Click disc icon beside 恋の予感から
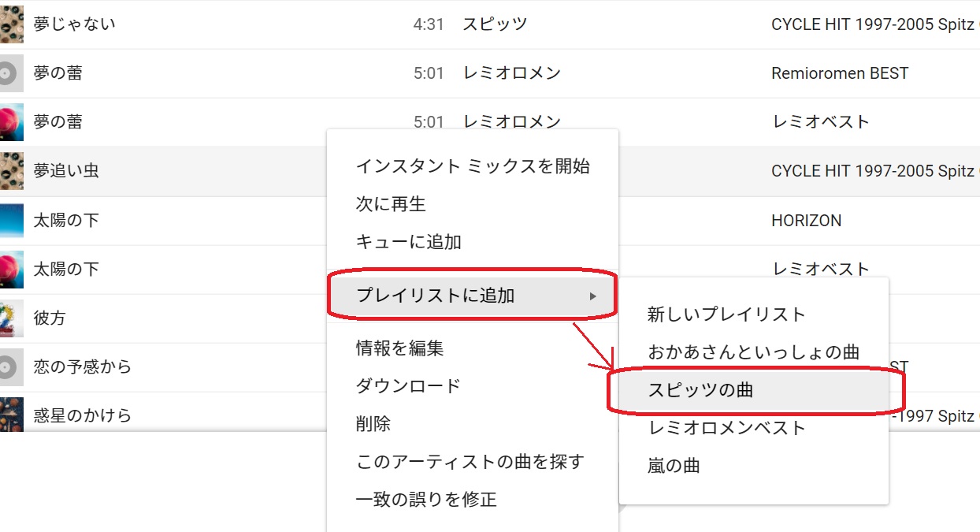 coord(9,366)
